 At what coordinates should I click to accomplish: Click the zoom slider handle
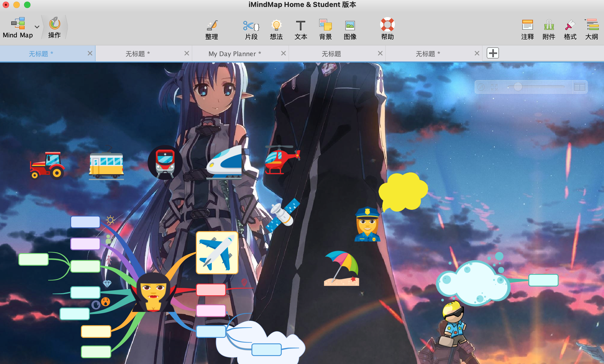click(518, 87)
